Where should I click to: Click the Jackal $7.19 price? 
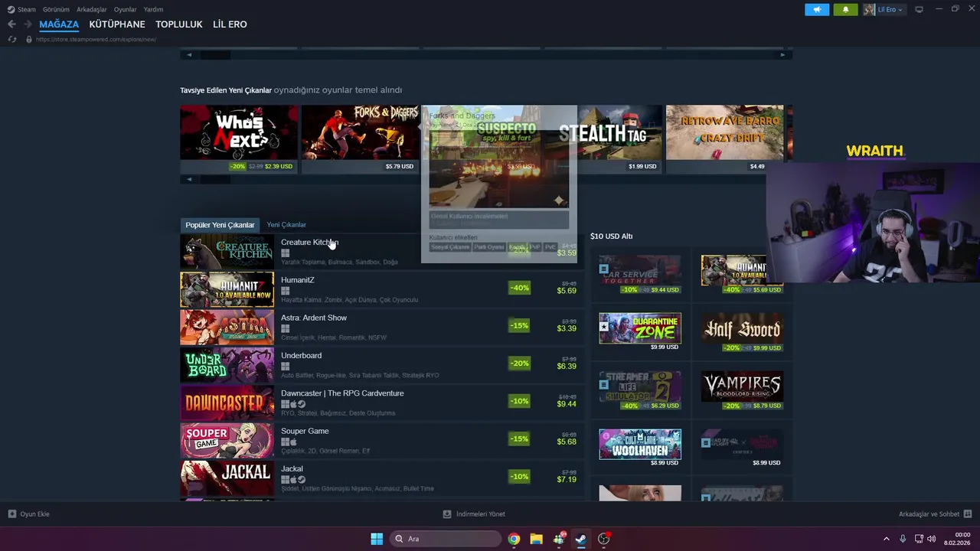567,480
